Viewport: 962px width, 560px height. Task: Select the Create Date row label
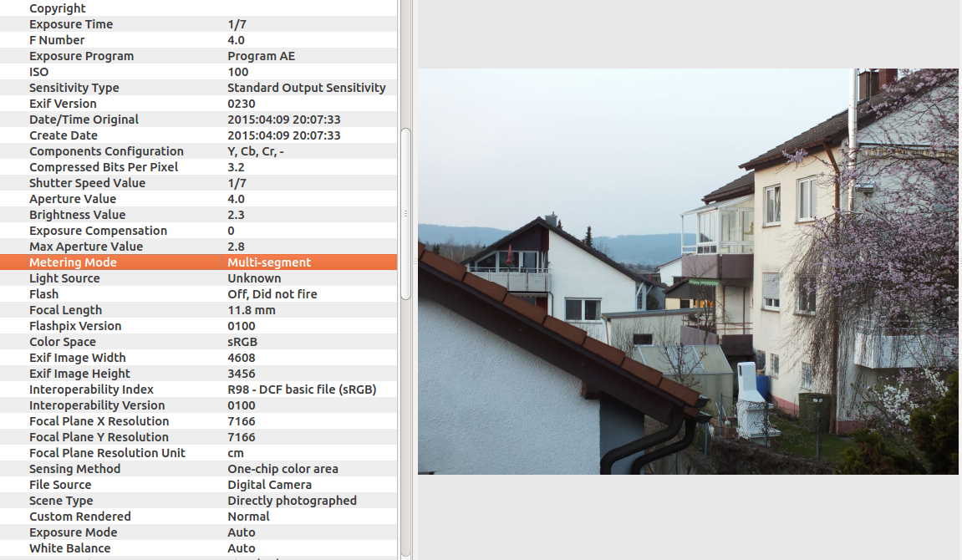(x=64, y=135)
